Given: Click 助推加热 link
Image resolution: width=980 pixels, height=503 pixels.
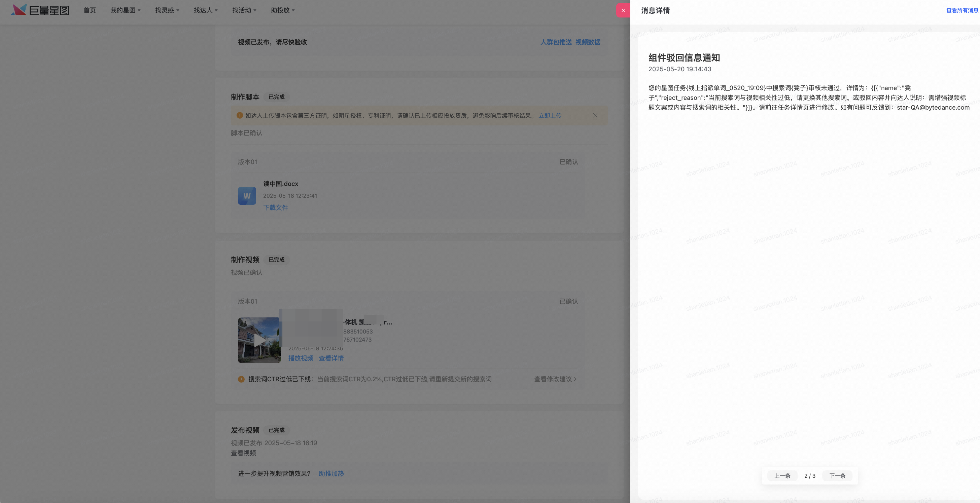Looking at the screenshot, I should pos(331,473).
